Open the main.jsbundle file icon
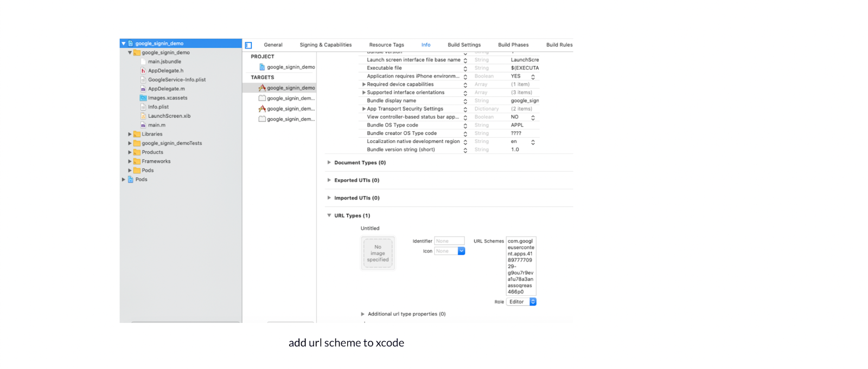The width and height of the screenshot is (868, 369). point(143,62)
